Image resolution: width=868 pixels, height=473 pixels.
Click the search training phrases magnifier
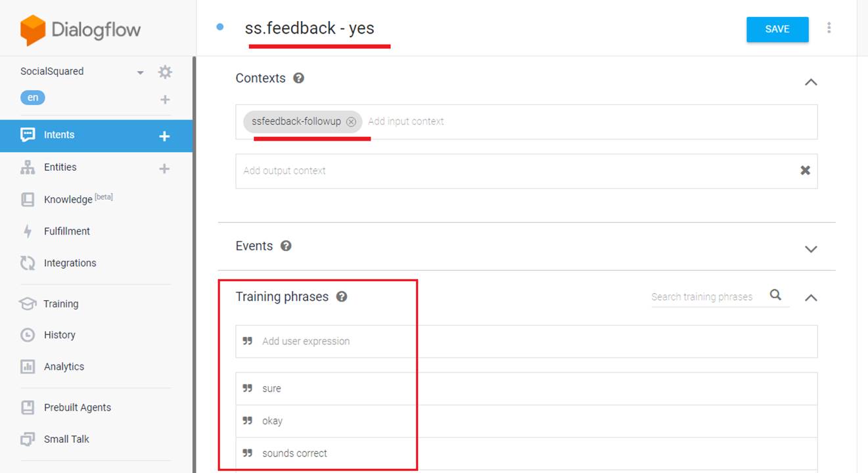point(775,295)
